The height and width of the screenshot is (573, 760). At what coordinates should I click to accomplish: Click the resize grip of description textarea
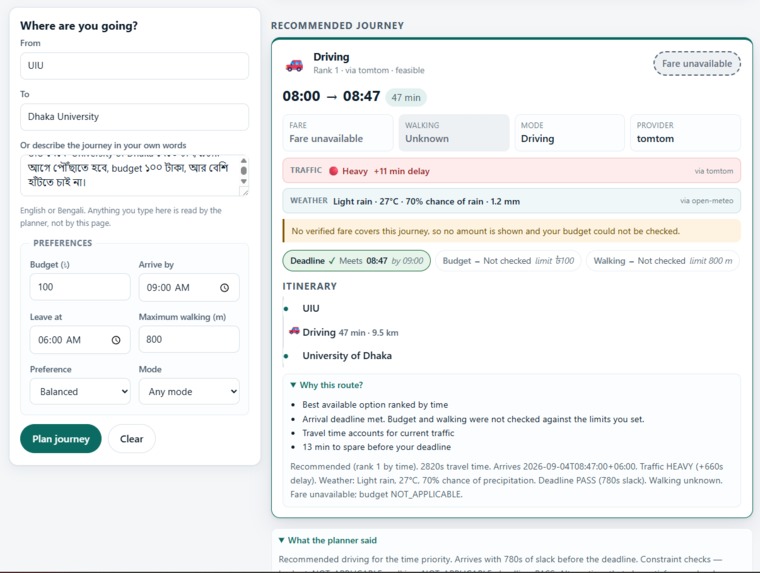(x=245, y=192)
